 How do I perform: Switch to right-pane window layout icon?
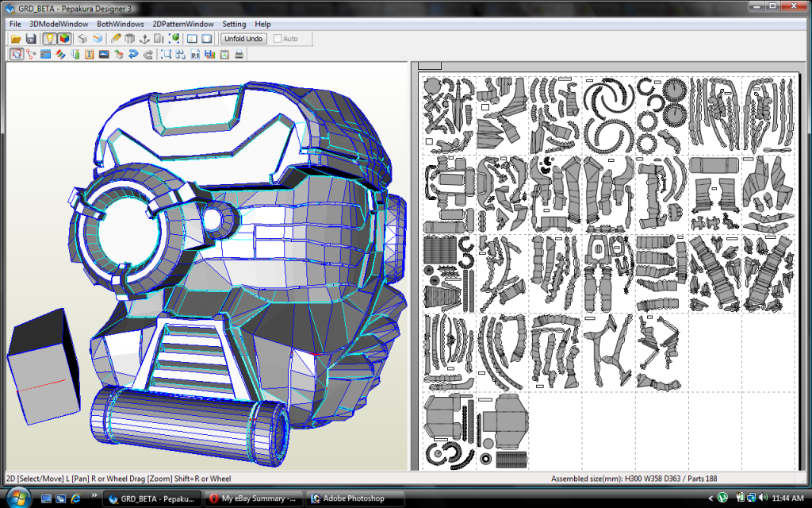coord(207,39)
